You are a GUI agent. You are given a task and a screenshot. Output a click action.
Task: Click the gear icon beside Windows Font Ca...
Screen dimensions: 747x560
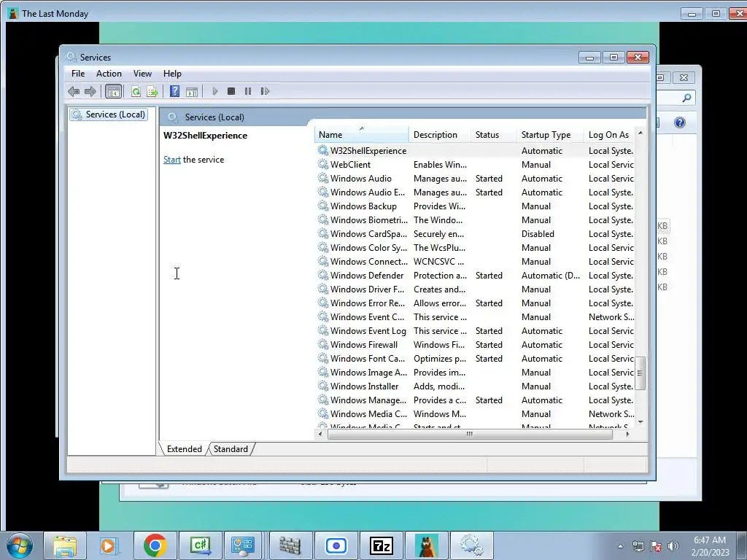pos(323,358)
